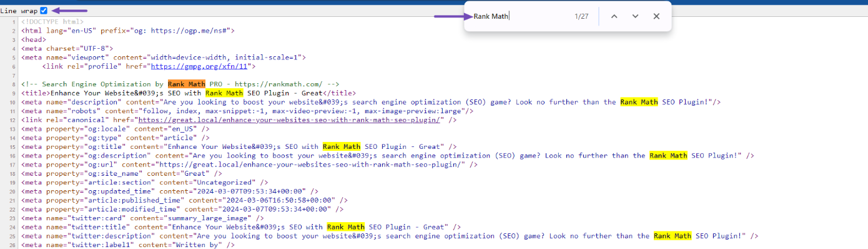This screenshot has width=868, height=249.
Task: Uncheck the Line wrap checkbox
Action: tap(44, 11)
